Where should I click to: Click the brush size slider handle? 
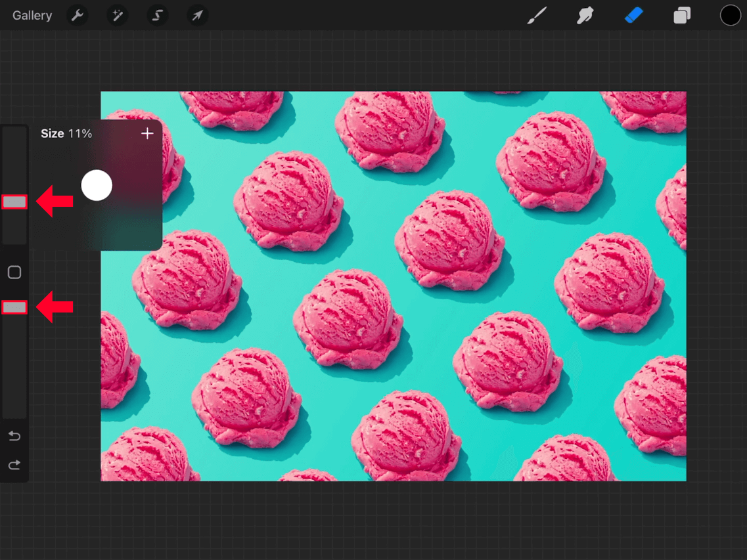(x=14, y=202)
